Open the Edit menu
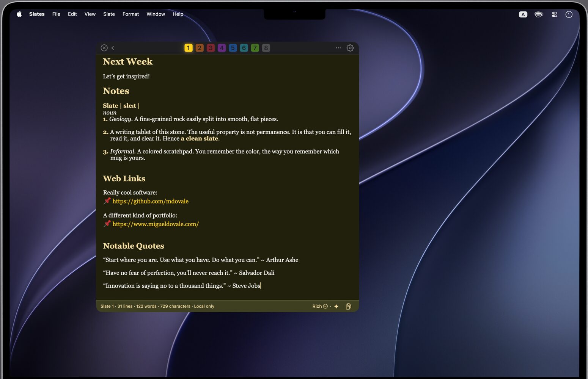This screenshot has height=379, width=588. point(72,14)
